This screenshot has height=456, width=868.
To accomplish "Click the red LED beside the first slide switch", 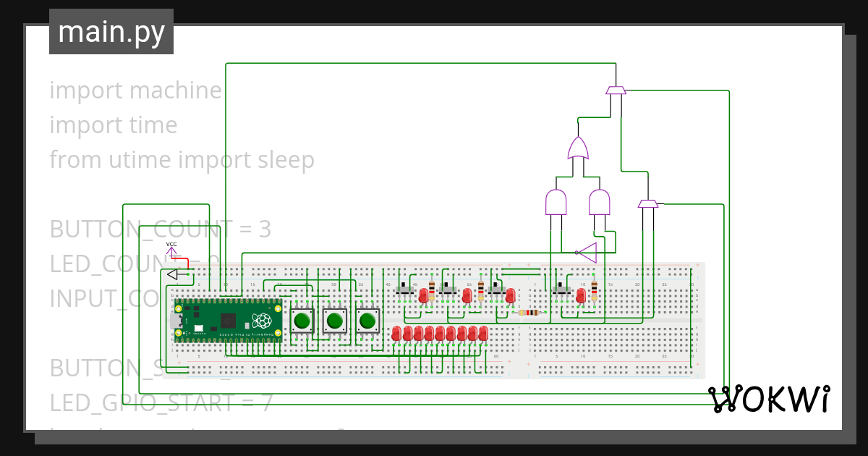I will click(424, 295).
